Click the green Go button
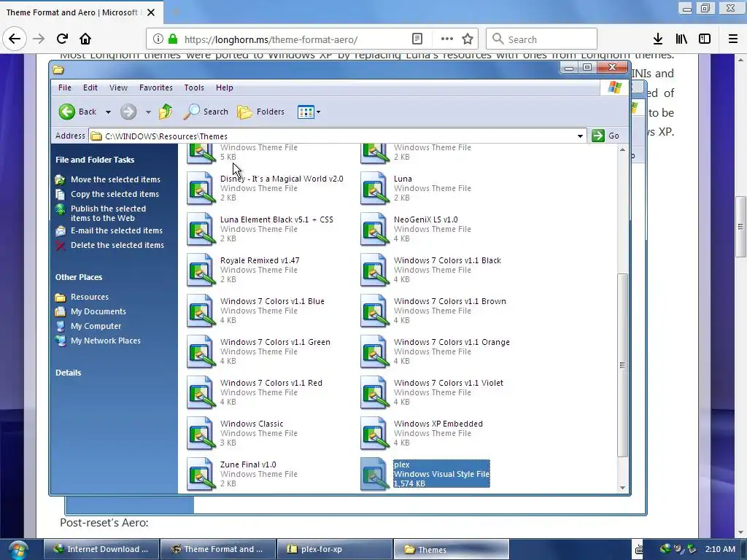This screenshot has width=747, height=560. pos(605,136)
